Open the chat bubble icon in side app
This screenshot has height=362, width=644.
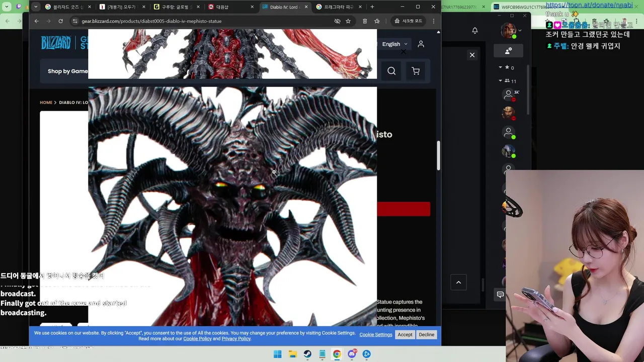500,295
